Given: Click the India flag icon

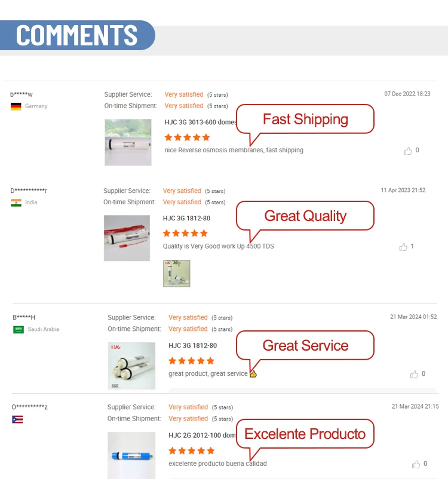Looking at the screenshot, I should point(16,203).
